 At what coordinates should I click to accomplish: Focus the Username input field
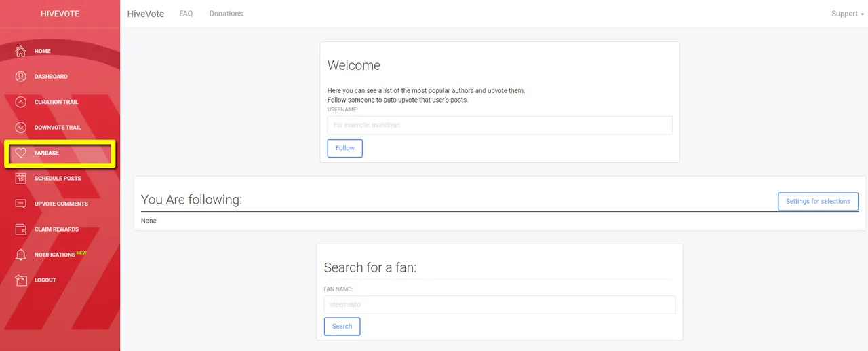(500, 125)
